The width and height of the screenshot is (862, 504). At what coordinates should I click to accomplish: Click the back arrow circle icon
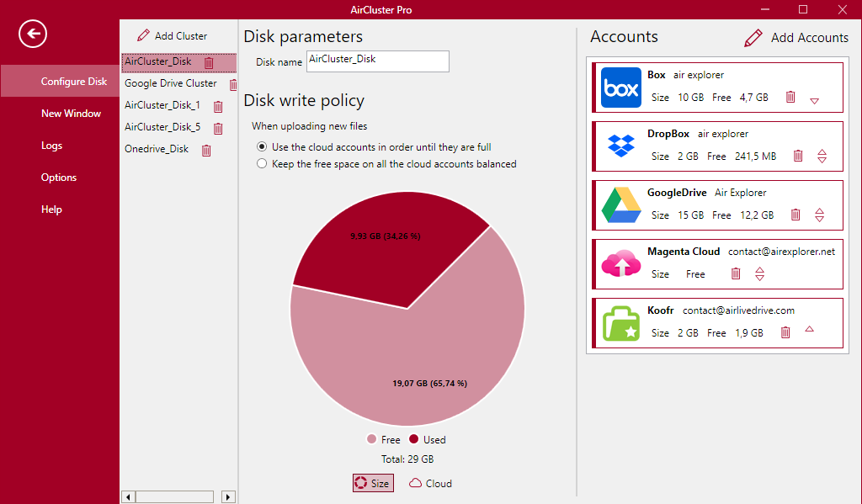coord(33,34)
